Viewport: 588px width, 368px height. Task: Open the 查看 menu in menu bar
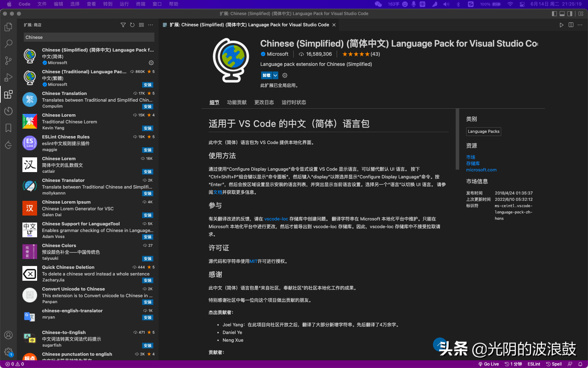(91, 4)
